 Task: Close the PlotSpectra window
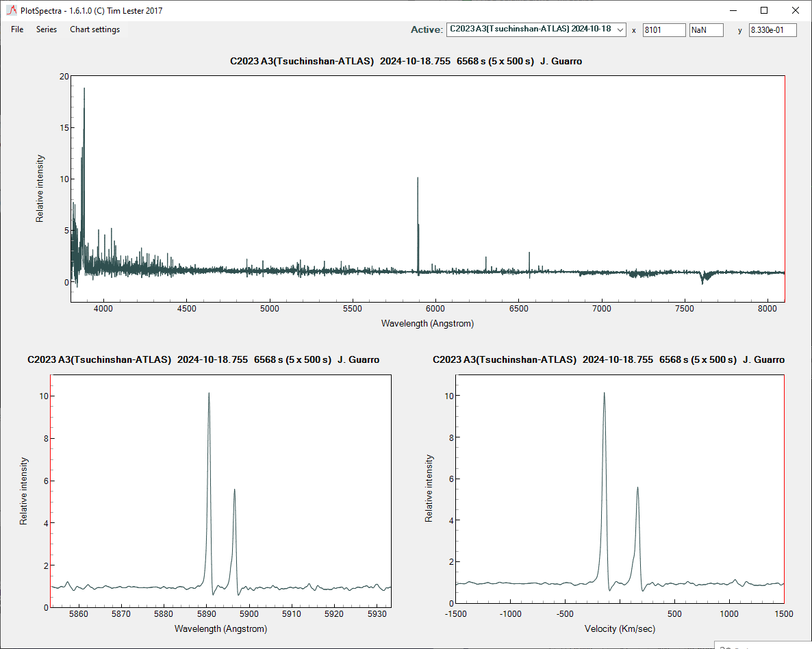795,11
